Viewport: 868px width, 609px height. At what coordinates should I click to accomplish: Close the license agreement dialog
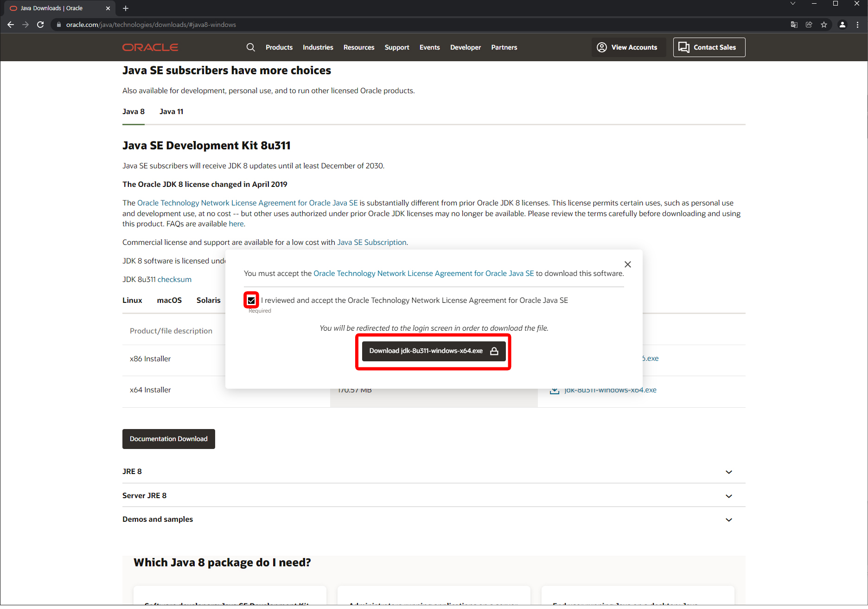pos(628,264)
